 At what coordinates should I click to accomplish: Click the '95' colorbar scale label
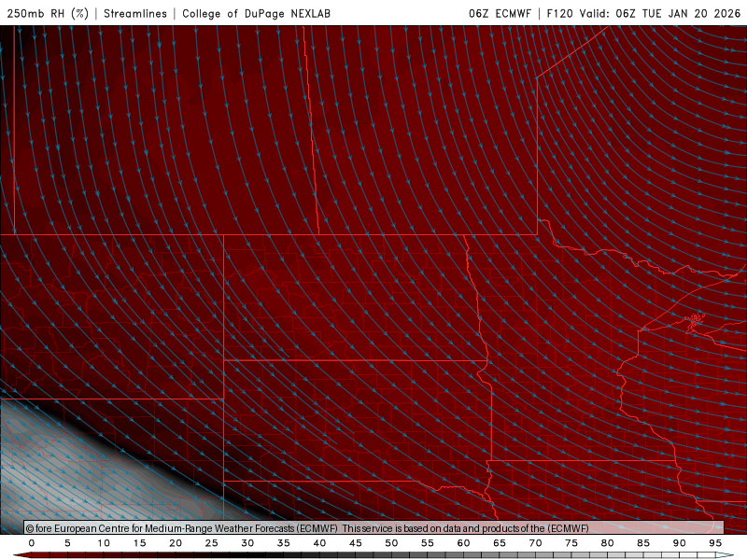pos(715,543)
